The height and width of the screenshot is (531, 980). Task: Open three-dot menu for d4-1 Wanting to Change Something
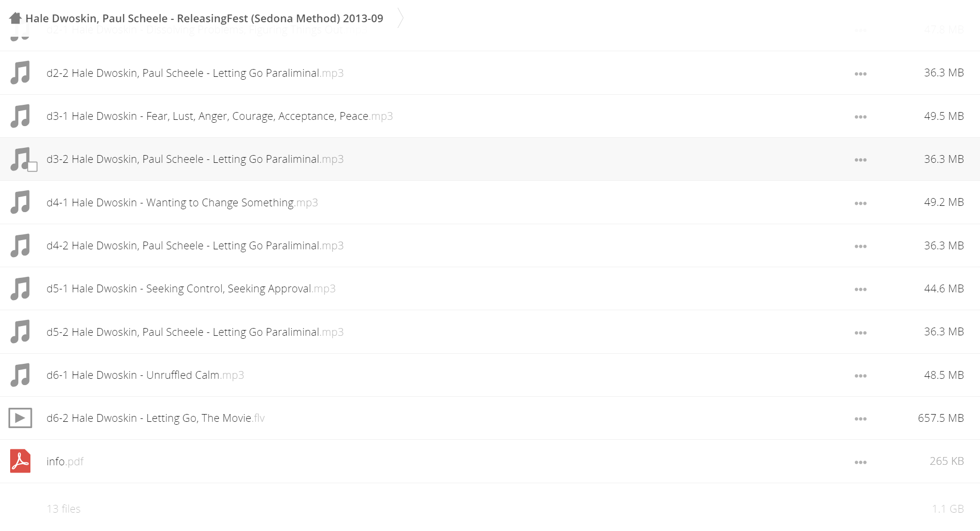click(860, 203)
